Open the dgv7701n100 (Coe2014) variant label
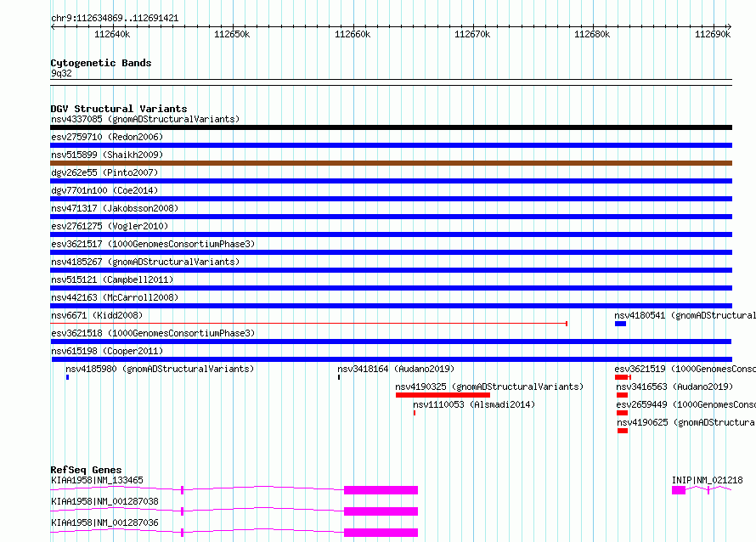The image size is (756, 542). point(104,190)
